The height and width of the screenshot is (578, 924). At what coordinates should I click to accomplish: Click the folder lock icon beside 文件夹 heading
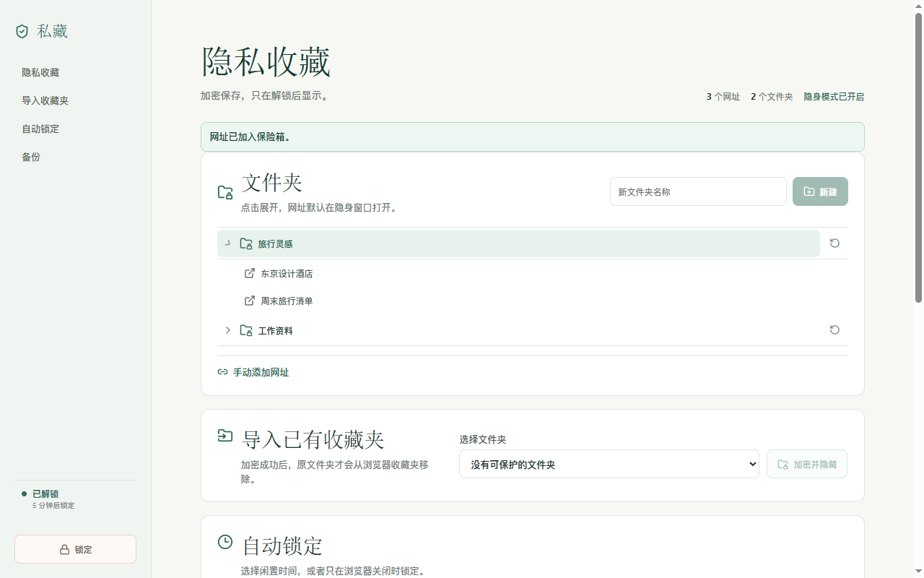coord(225,192)
